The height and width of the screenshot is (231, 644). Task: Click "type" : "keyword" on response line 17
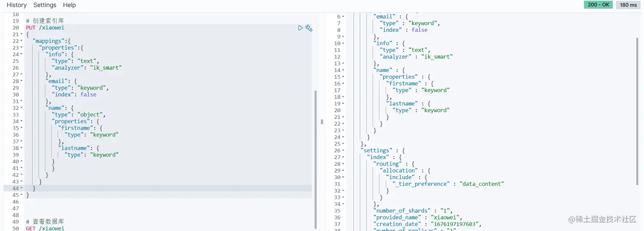point(421,90)
